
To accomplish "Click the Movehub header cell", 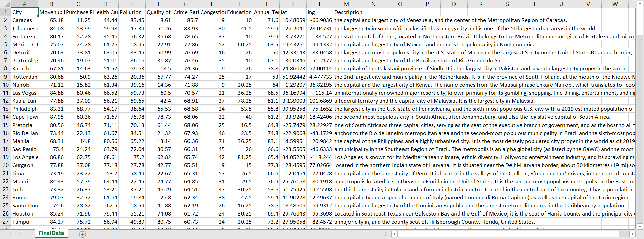I will coord(52,12).
